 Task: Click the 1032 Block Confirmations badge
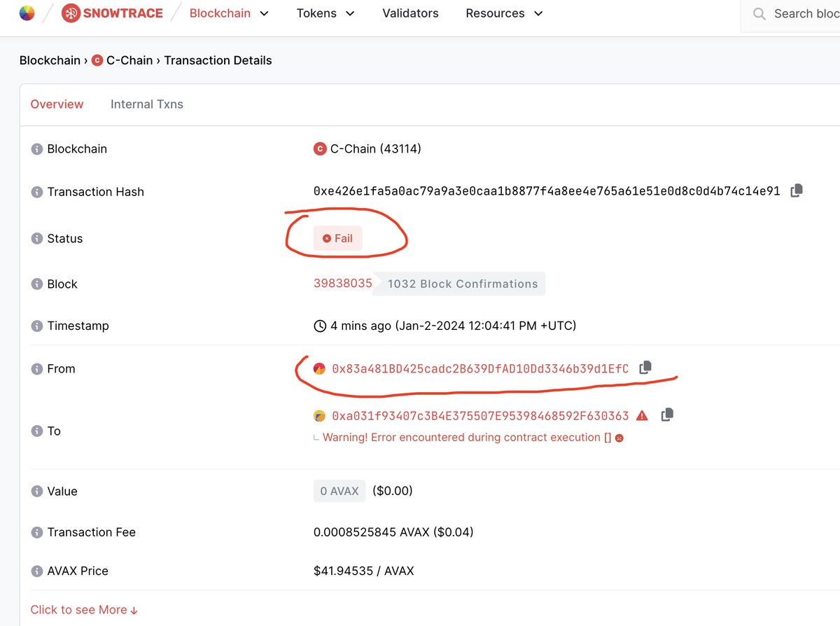459,284
